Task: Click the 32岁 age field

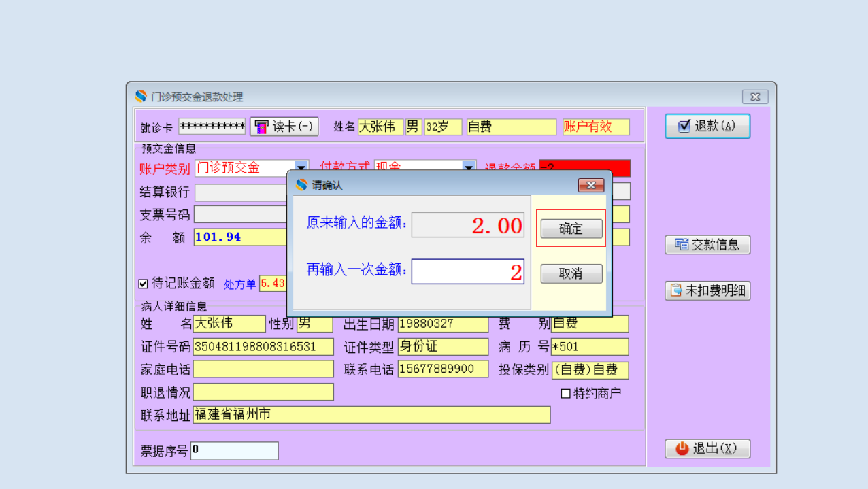Action: pos(443,127)
